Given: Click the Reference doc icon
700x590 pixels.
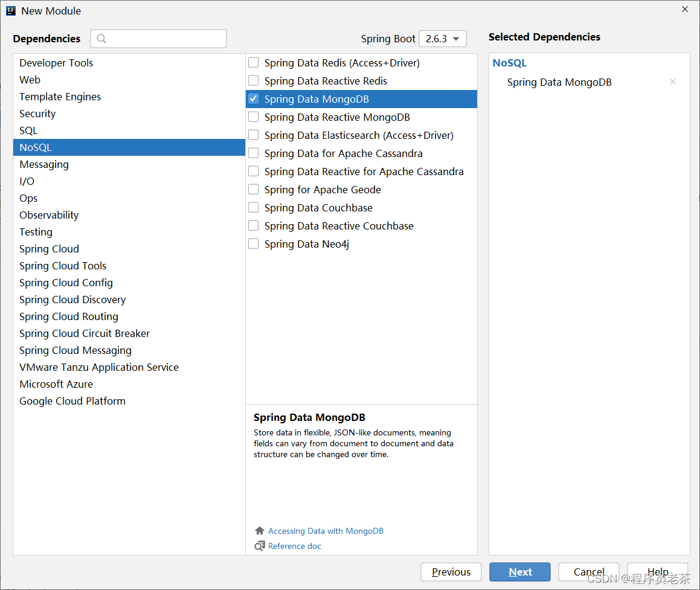Looking at the screenshot, I should click(x=259, y=546).
